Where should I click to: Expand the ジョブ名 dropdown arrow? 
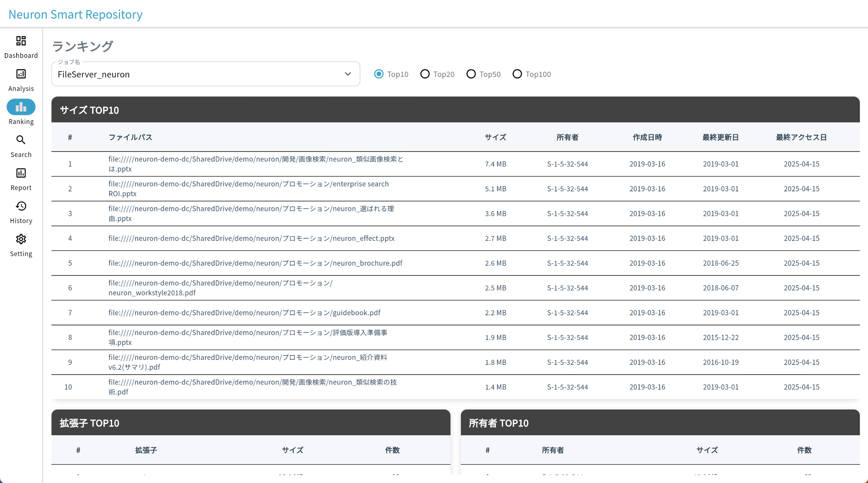[348, 74]
